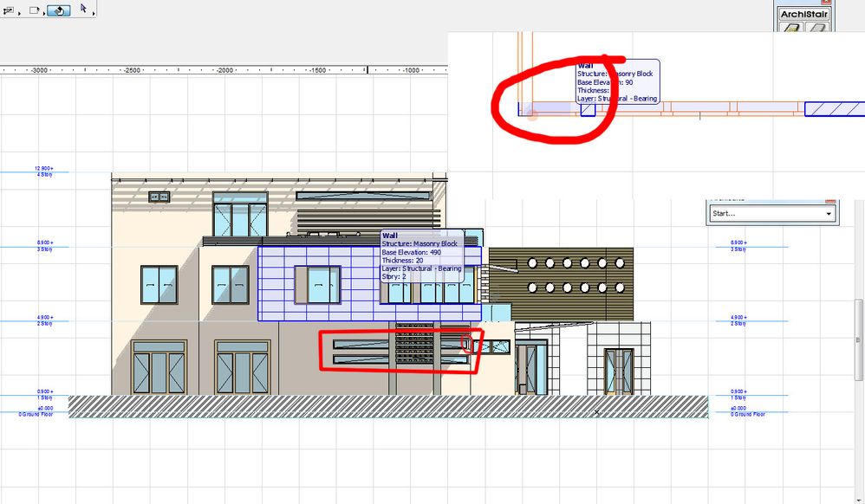The image size is (865, 504).
Task: Click the vertical scrollbar thumb
Action: coord(859,339)
